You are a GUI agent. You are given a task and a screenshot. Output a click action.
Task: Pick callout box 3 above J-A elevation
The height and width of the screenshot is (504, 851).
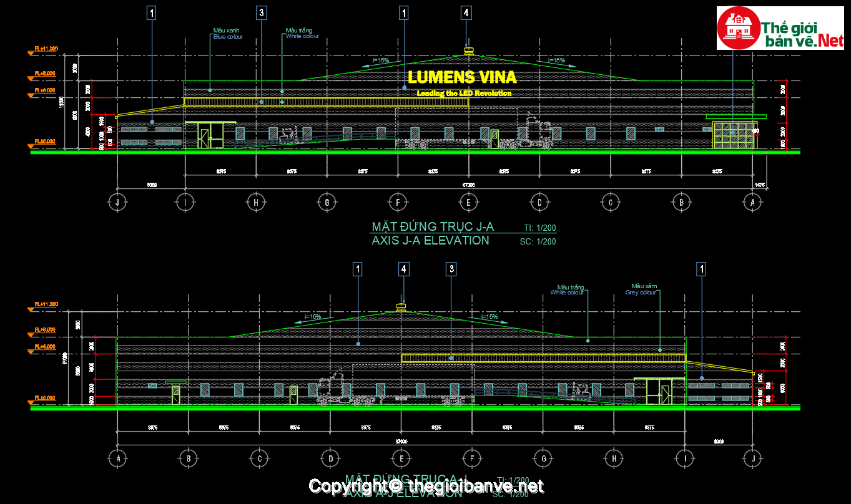coord(262,12)
